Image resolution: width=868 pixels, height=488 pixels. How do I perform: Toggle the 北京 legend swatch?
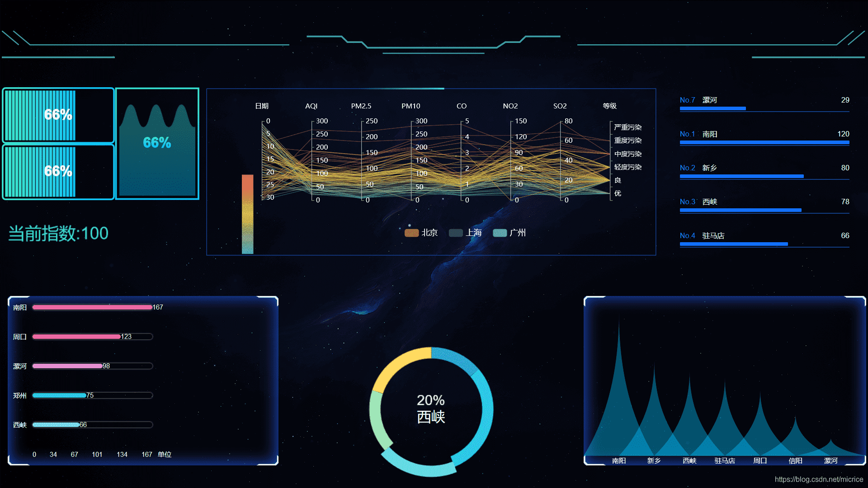point(411,233)
